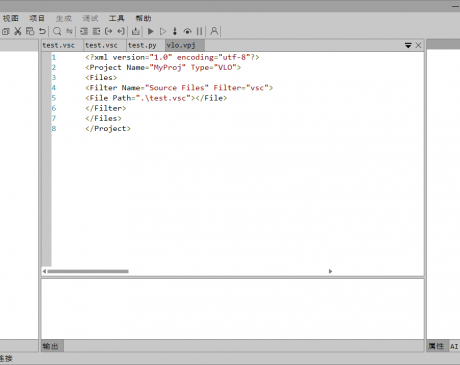Open the editor tab list dropdown arrow
Viewport: 460px width, 365px height.
pos(408,45)
